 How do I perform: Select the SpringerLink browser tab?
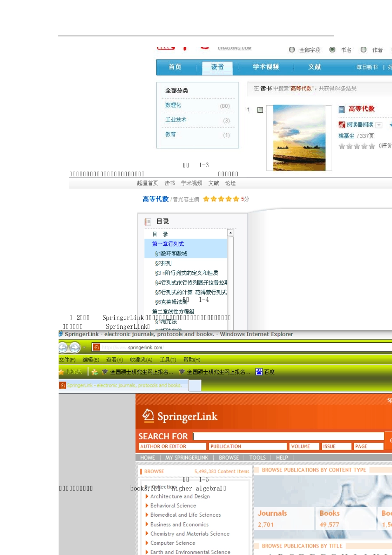point(123,385)
